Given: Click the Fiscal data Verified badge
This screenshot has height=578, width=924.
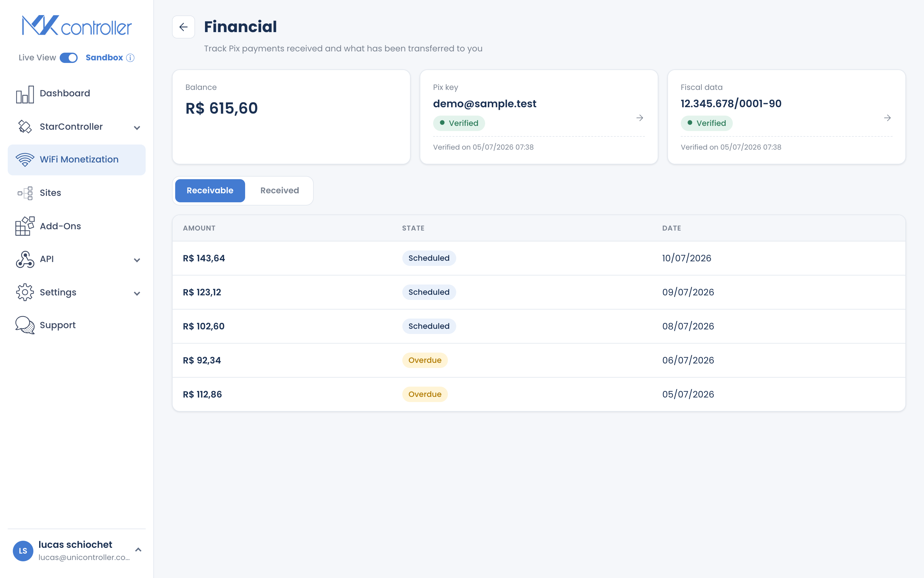Looking at the screenshot, I should [706, 123].
